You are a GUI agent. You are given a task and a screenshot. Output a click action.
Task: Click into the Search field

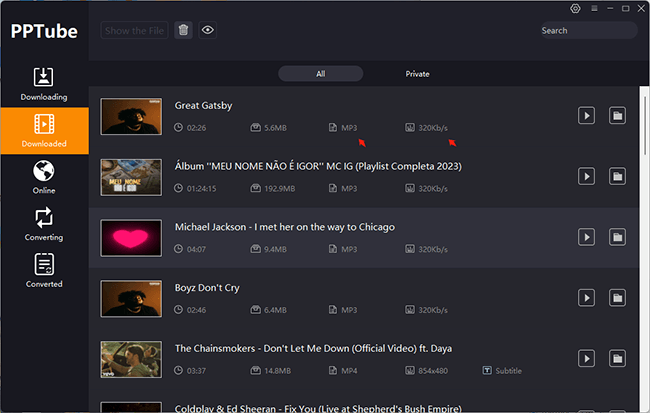coord(587,31)
